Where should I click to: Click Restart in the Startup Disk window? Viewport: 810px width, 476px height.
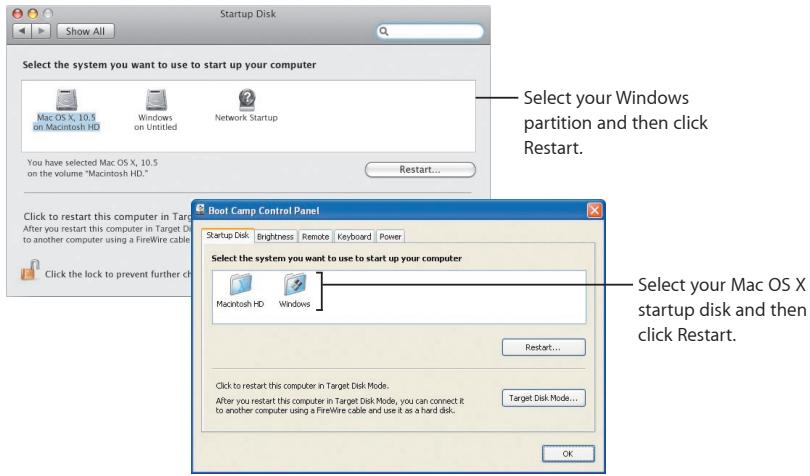420,170
